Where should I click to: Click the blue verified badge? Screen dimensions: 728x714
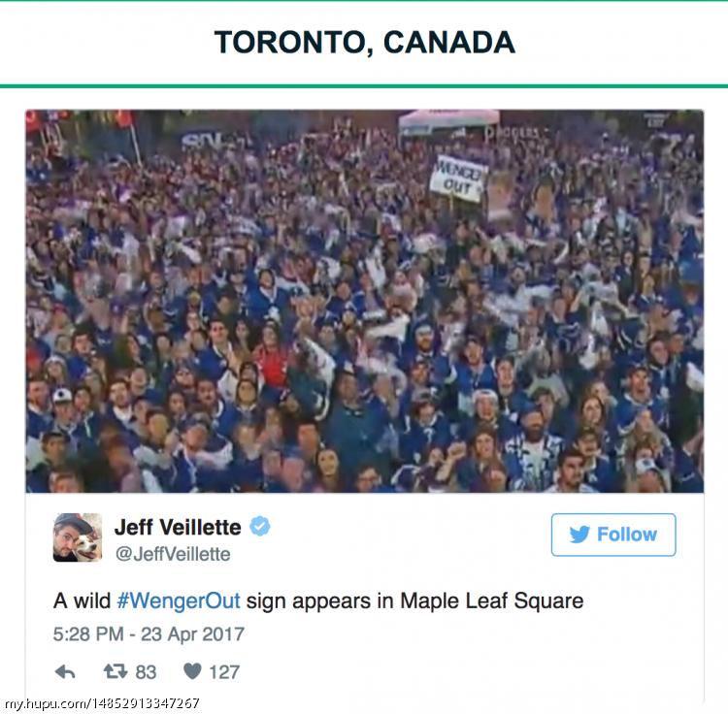[x=260, y=527]
